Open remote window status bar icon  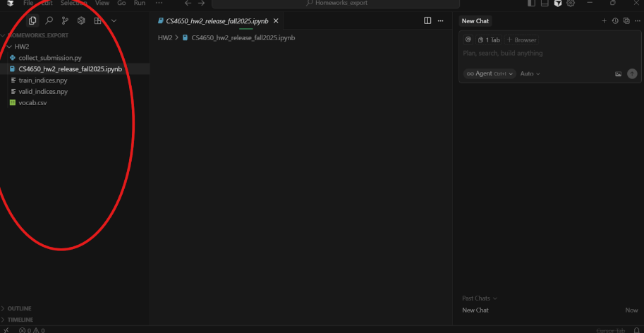coord(6,329)
